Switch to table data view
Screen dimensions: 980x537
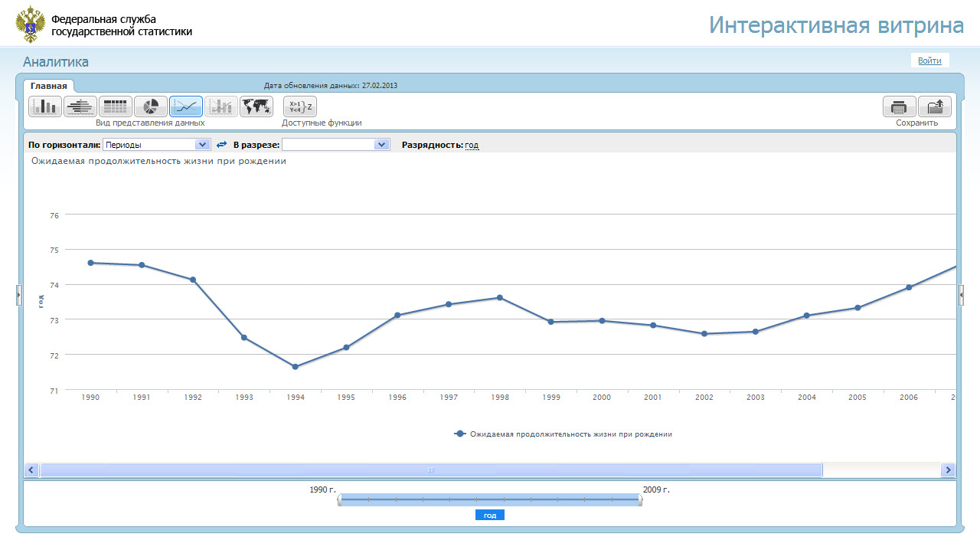point(116,106)
